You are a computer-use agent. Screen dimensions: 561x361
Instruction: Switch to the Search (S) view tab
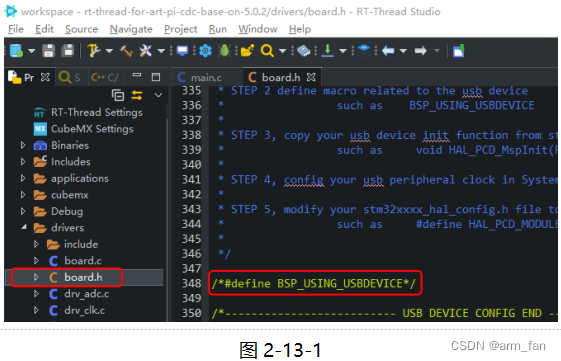point(70,77)
